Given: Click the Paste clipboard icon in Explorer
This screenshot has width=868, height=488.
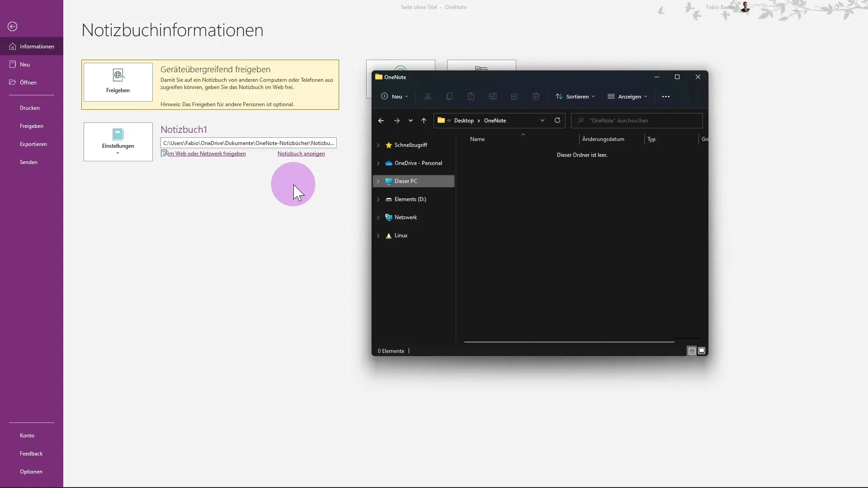Looking at the screenshot, I should (x=471, y=97).
